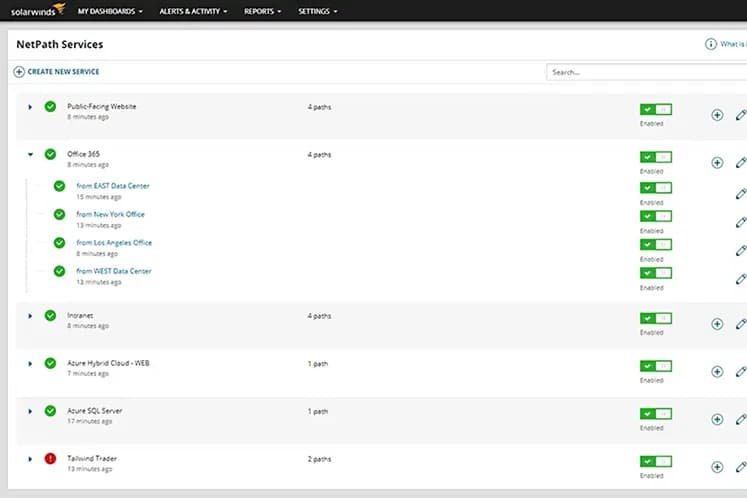Add a path to Office 365
The image size is (747, 498).
pos(717,163)
